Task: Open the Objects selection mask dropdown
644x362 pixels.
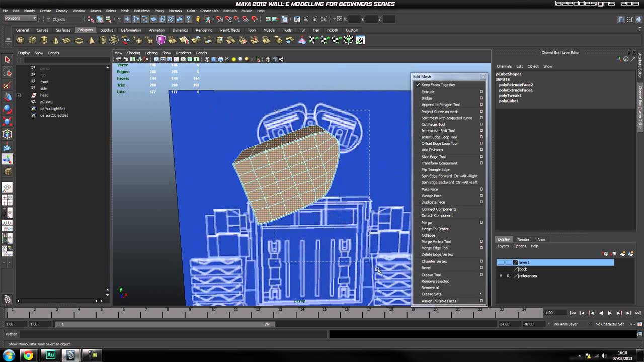Action: click(62, 19)
